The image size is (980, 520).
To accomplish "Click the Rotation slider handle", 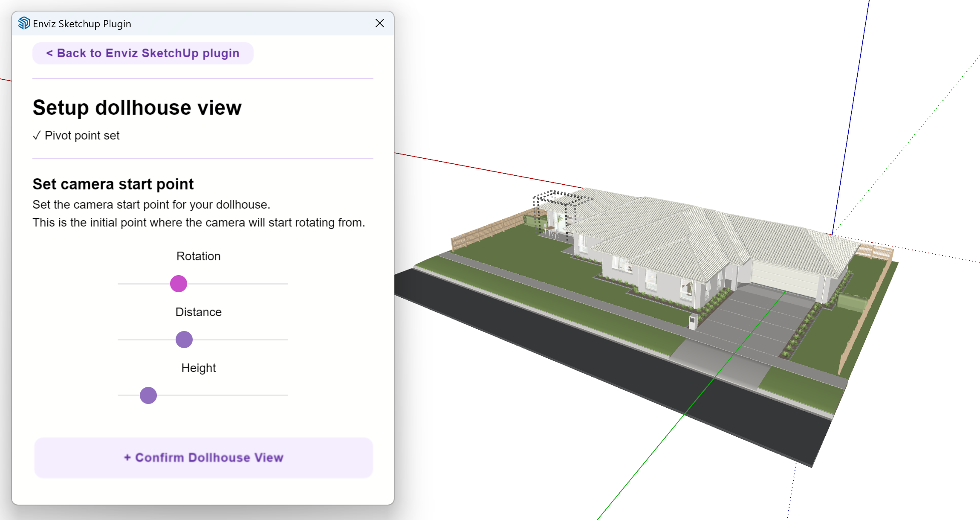I will coord(179,284).
